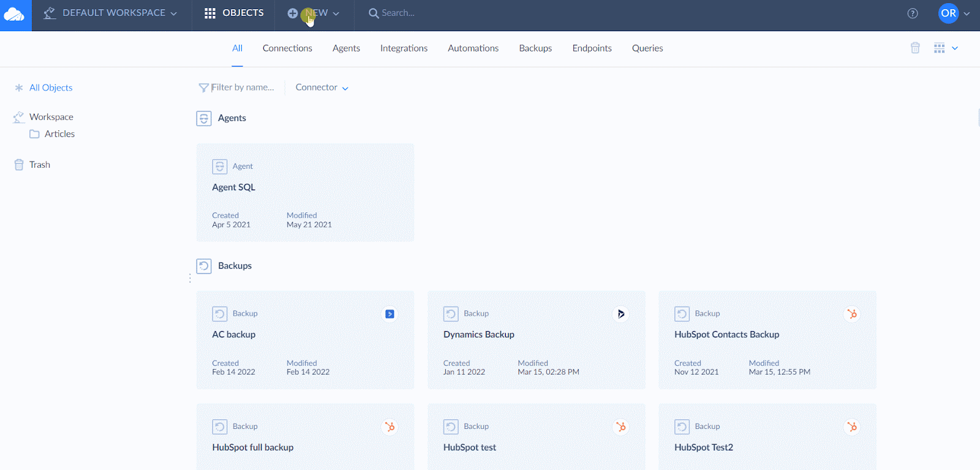980x470 pixels.
Task: Open the help question mark icon
Action: pos(913,13)
